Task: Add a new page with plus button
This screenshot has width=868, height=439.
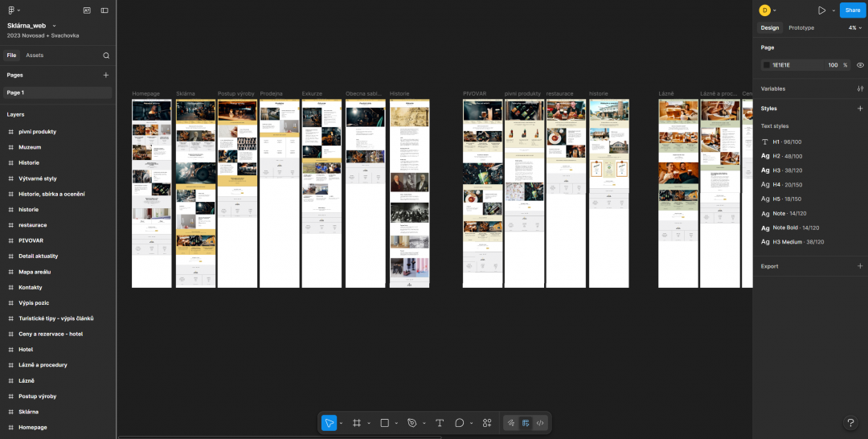Action: [x=106, y=75]
